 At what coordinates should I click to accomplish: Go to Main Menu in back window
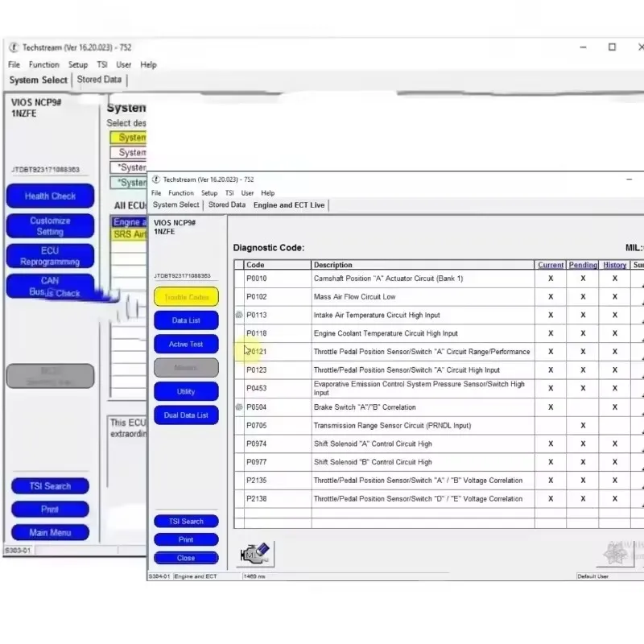tap(50, 533)
